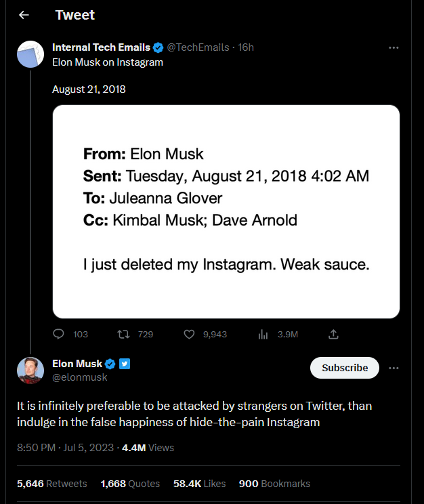
Task: Click the share icon under the email image
Action: pyautogui.click(x=333, y=334)
